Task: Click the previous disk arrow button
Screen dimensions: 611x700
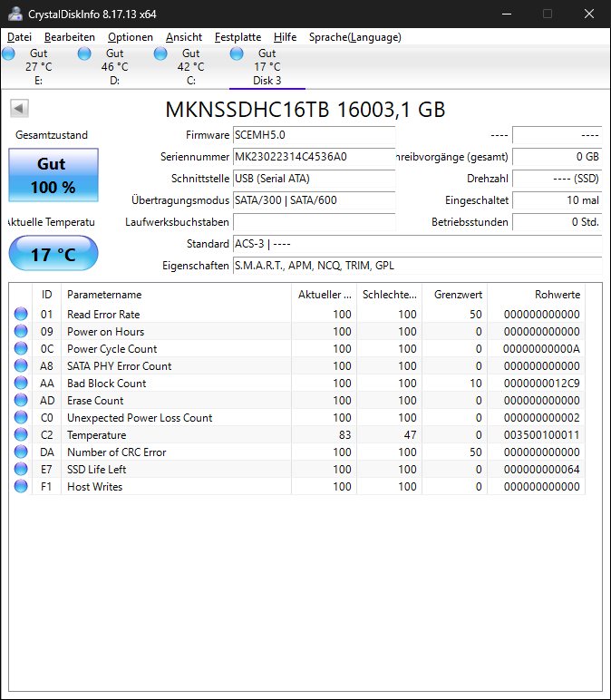Action: point(19,108)
